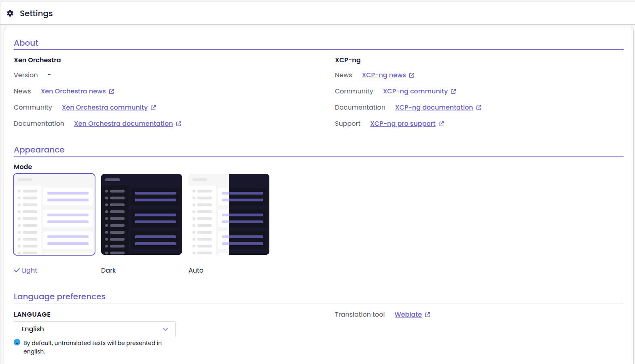Image resolution: width=635 pixels, height=364 pixels.
Task: Click external-link icon beside Xen Orchestra community
Action: [x=153, y=108]
